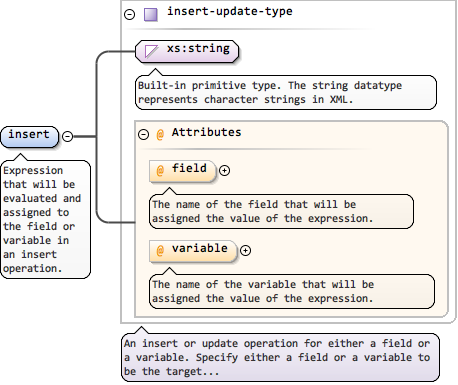
Task: Click the triangle icon inside the xs:string node
Action: click(151, 51)
